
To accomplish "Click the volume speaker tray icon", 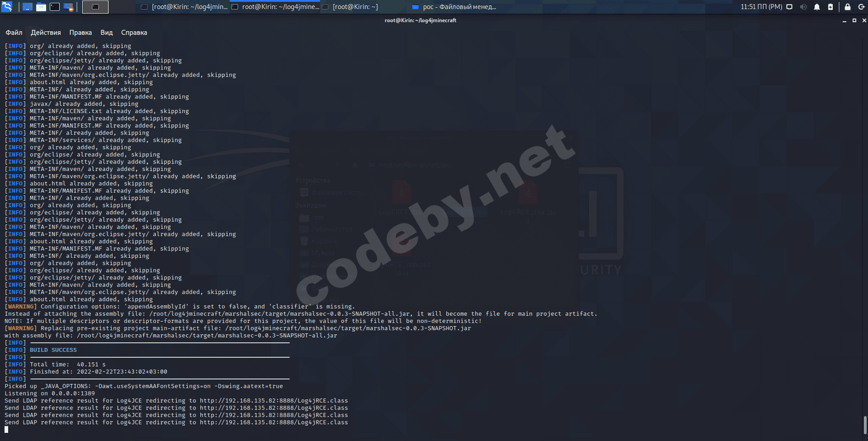I will 803,7.
